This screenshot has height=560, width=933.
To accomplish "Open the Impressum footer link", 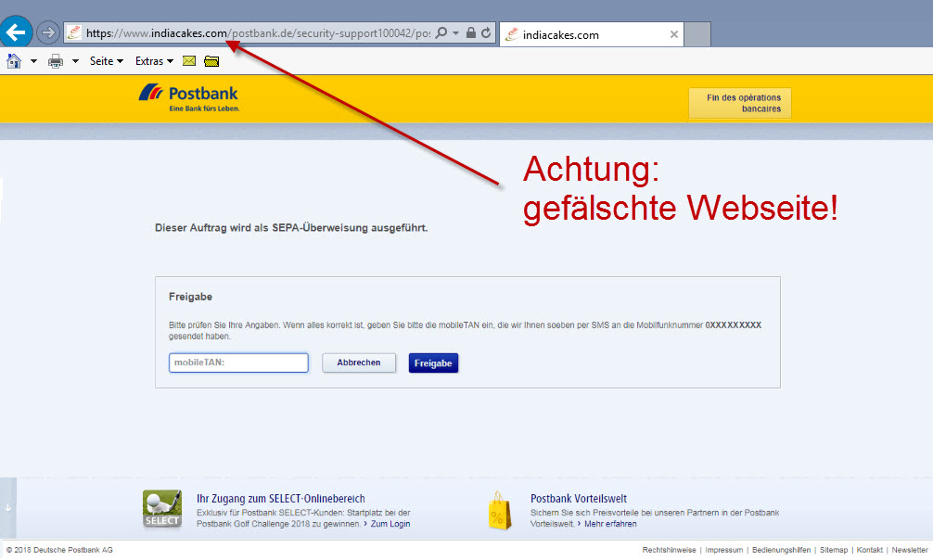I will pos(723,550).
